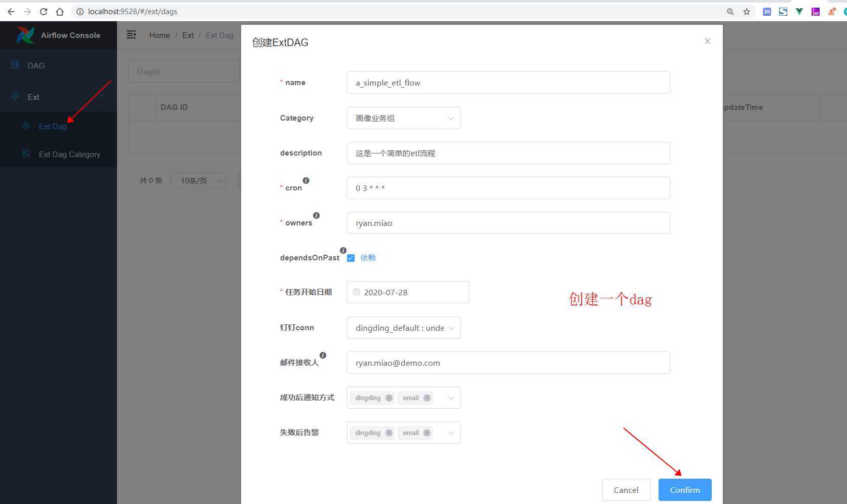Click the 任务开始日期 date field
Viewport: 847px width, 504px height.
coord(408,292)
